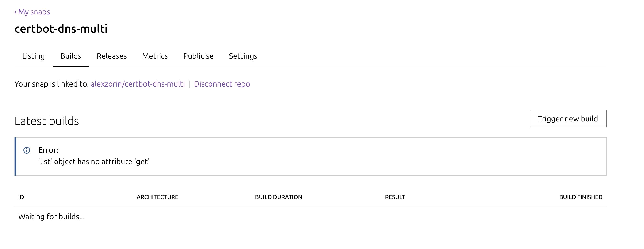The width and height of the screenshot is (644, 249).
Task: Switch to the Publicise tab
Action: coord(198,56)
